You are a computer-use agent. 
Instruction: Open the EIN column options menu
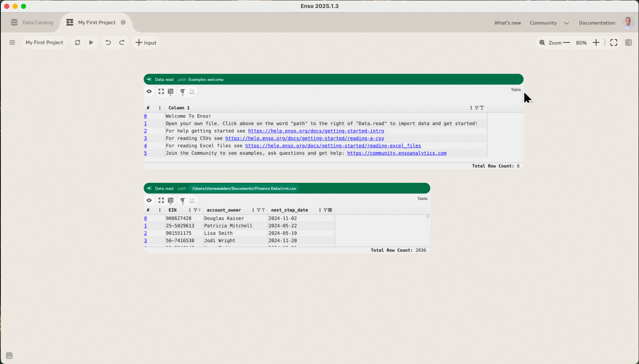190,210
